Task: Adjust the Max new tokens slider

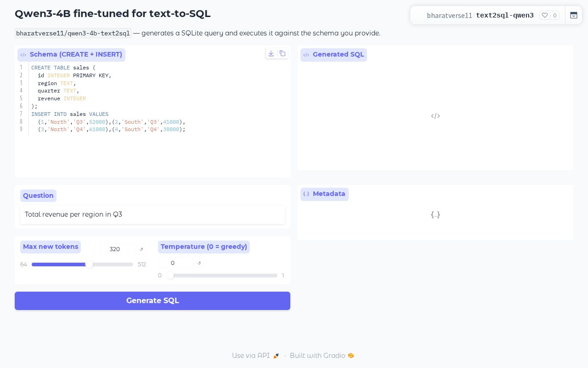Action: 82,264
